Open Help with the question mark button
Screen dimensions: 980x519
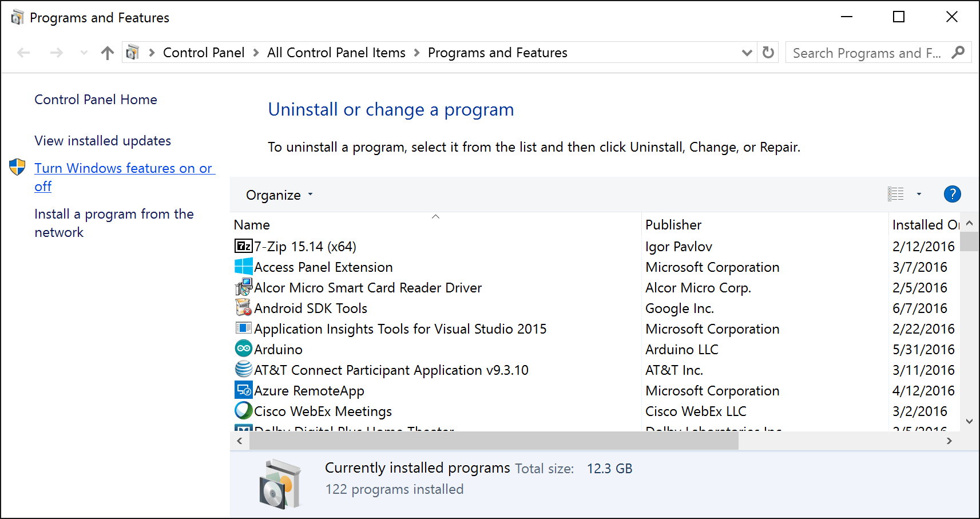point(952,194)
